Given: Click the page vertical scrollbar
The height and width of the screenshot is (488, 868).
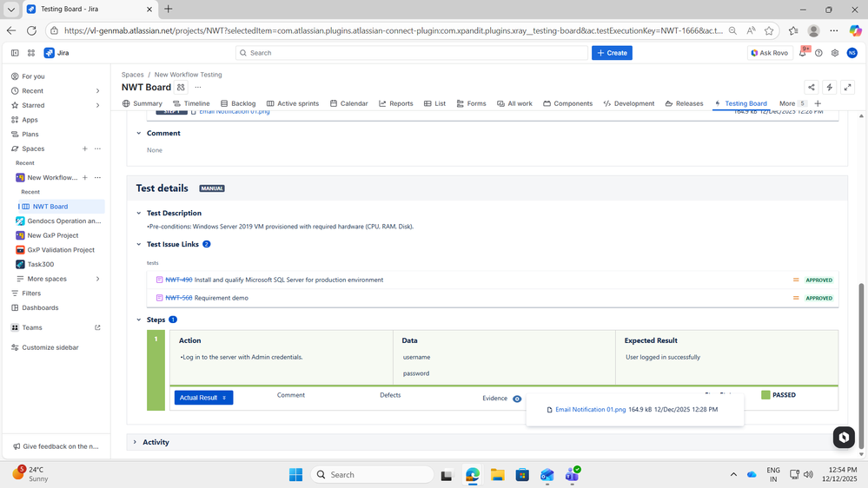Looking at the screenshot, I should click(861, 366).
